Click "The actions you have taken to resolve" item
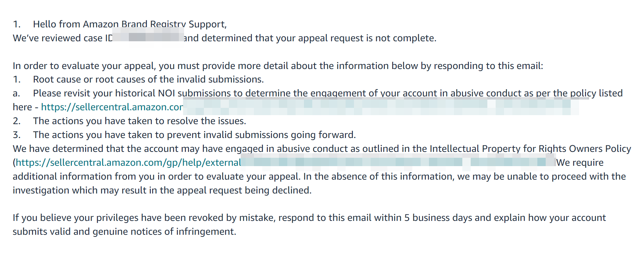644x258 pixels. (139, 121)
